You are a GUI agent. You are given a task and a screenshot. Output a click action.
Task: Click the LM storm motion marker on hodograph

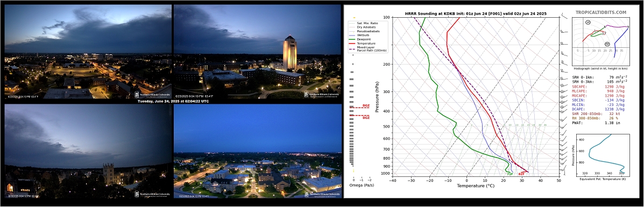(588, 22)
